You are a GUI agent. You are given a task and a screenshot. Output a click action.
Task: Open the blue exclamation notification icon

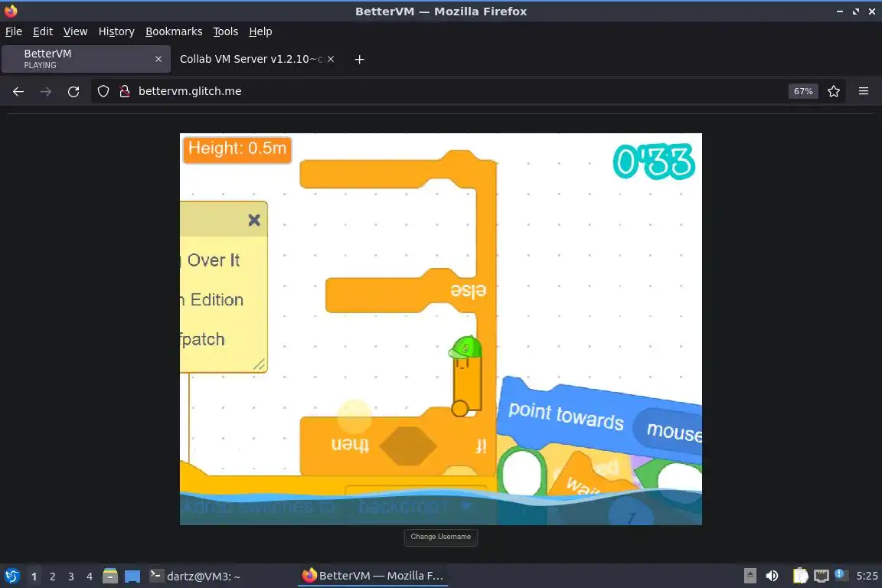click(839, 574)
